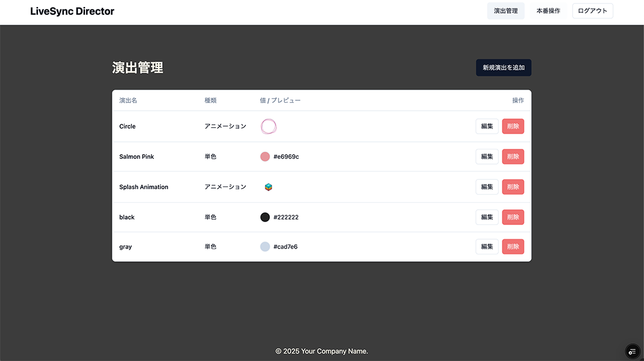Edit the Salmon Pink entry
Image resolution: width=644 pixels, height=361 pixels.
coord(487,156)
